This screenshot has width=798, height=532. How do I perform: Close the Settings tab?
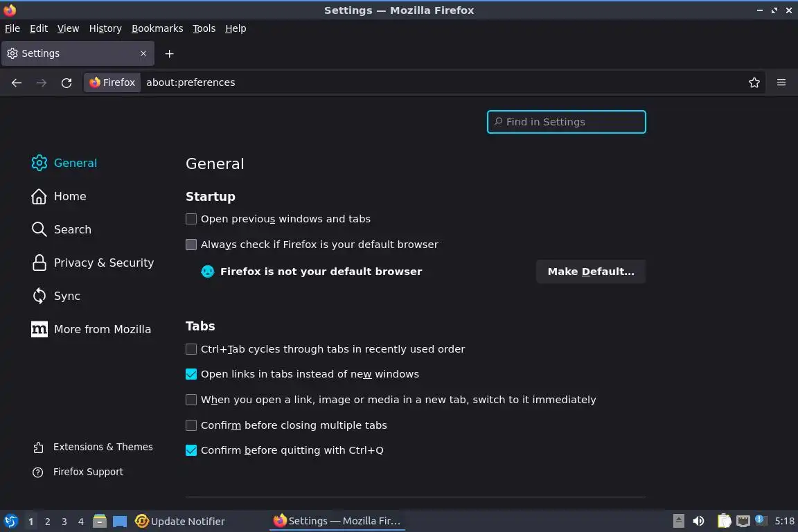(x=143, y=53)
